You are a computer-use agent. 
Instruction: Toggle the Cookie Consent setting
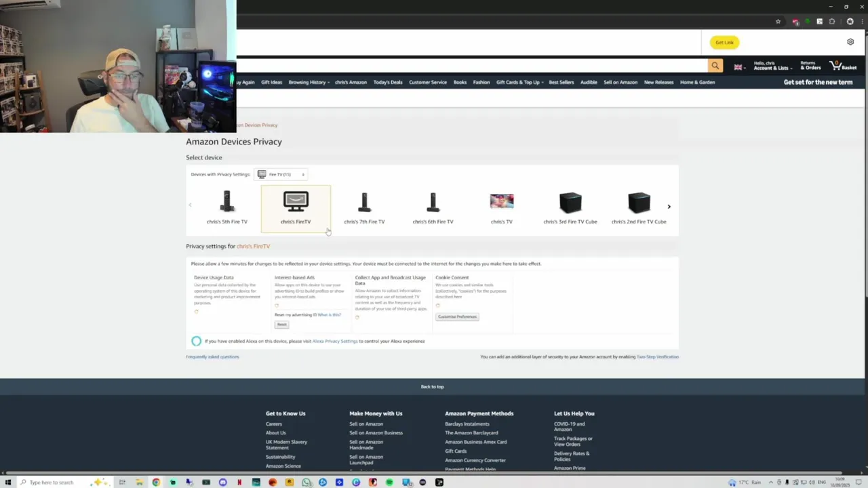[x=438, y=306]
